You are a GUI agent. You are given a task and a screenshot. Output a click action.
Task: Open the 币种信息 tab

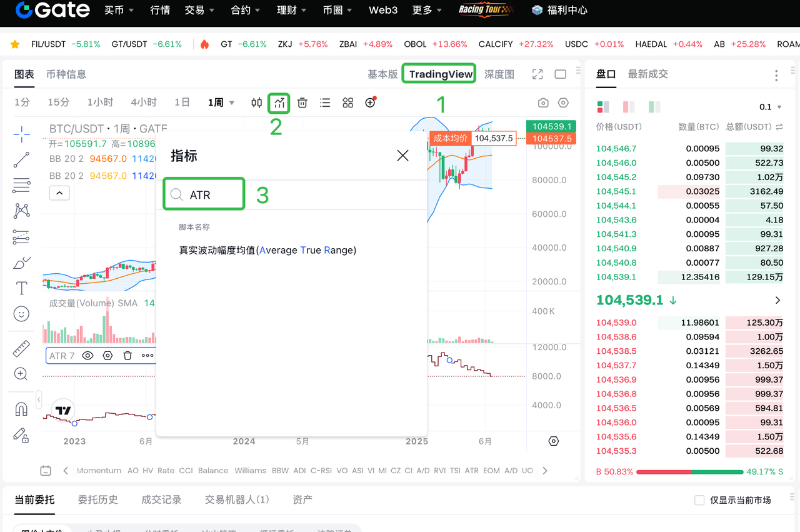[x=66, y=74]
